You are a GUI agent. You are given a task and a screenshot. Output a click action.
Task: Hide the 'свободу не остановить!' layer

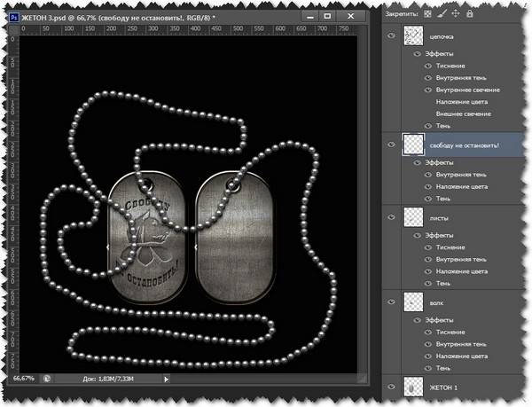click(x=391, y=144)
